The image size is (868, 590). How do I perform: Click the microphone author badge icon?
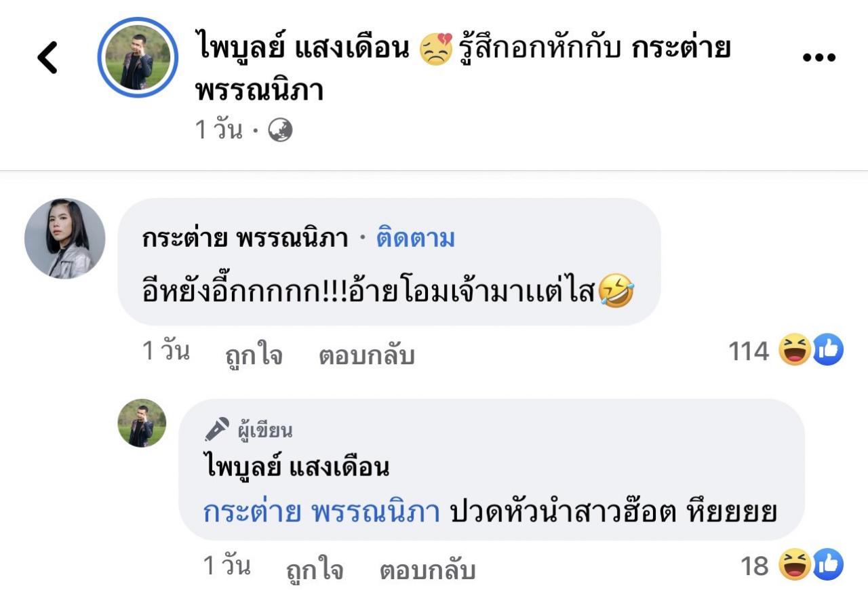pos(217,429)
